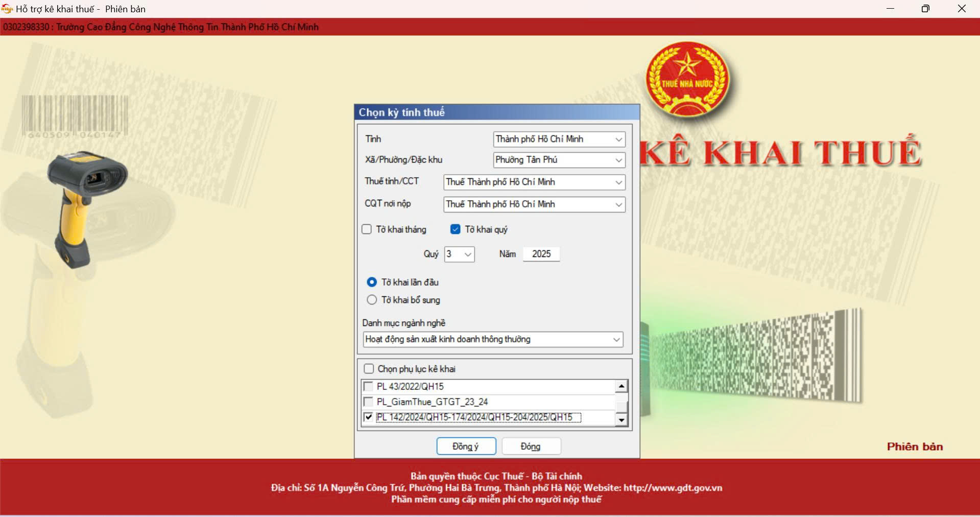
Task: Click the Năm year input field
Action: point(541,254)
